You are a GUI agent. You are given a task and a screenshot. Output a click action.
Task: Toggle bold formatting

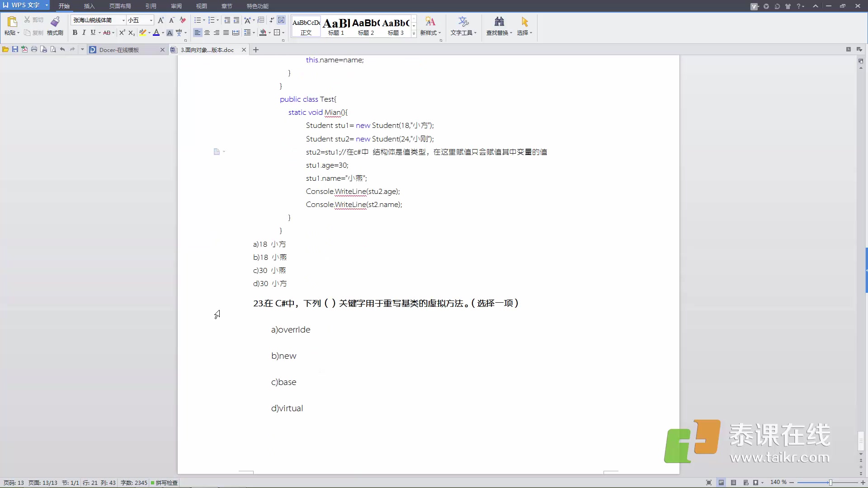[75, 33]
